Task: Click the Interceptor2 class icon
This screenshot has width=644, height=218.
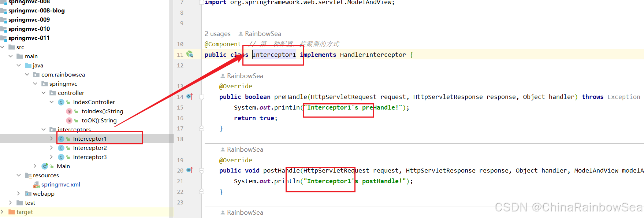Action: 61,148
